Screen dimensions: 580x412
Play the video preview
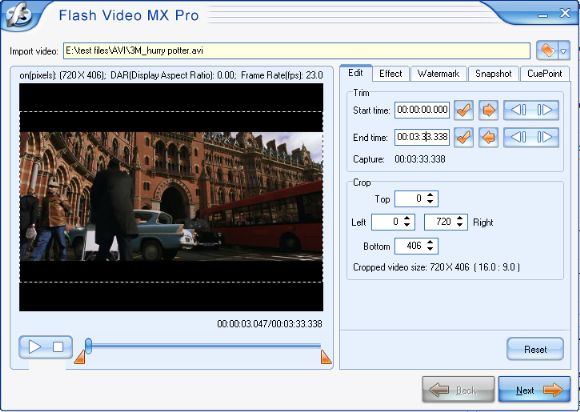pos(34,347)
